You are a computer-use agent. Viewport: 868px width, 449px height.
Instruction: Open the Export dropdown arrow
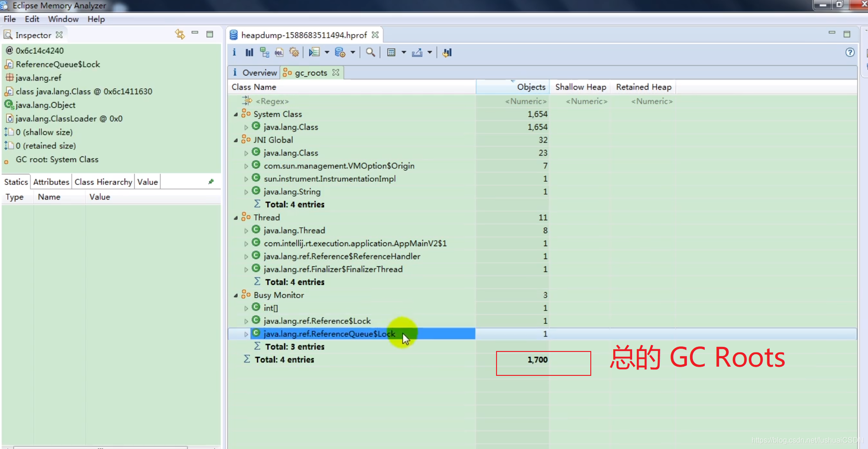429,52
